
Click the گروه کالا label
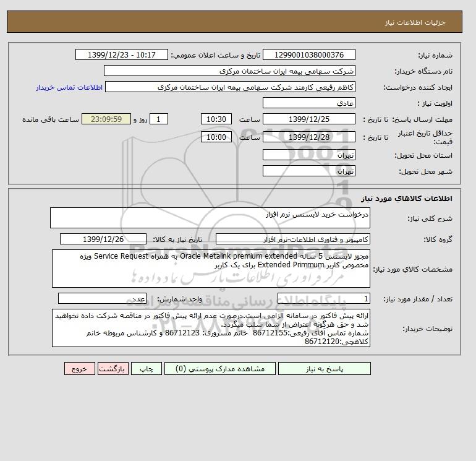point(438,239)
